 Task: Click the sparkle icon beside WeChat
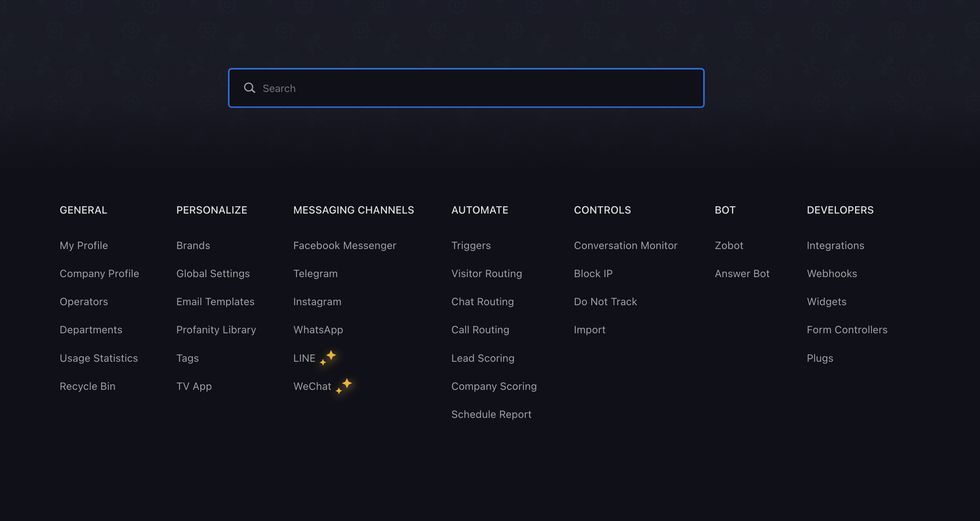(344, 385)
